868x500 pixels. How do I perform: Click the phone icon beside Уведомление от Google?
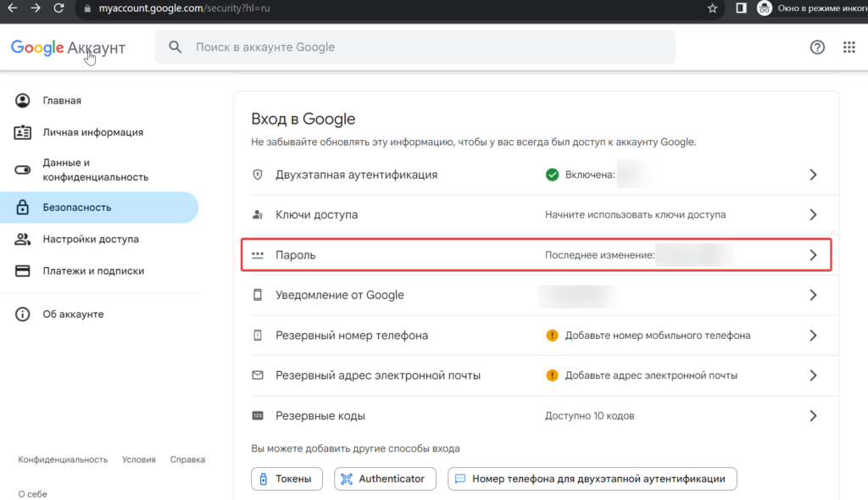(258, 295)
